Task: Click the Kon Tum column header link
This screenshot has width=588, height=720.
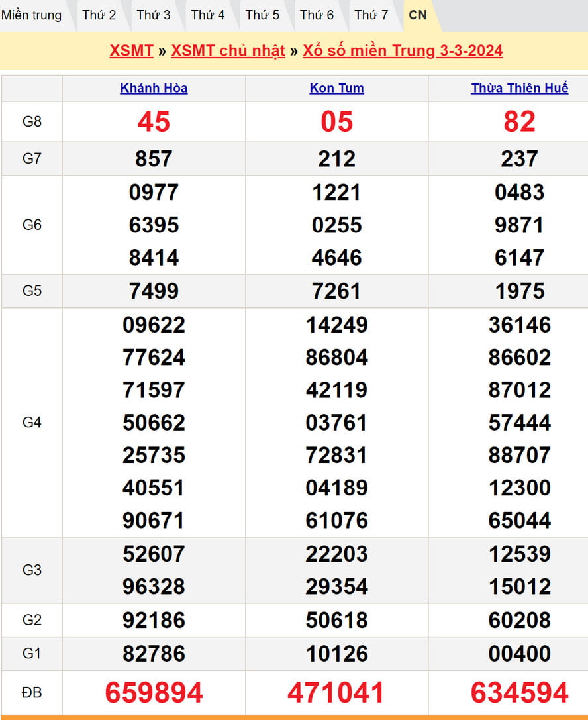Action: (x=336, y=88)
